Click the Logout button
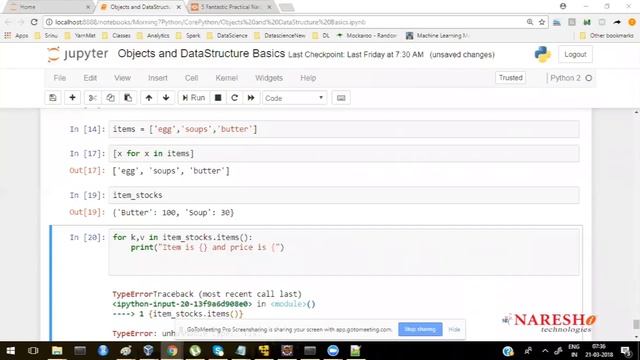Viewport: 640px width, 360px height. [575, 54]
